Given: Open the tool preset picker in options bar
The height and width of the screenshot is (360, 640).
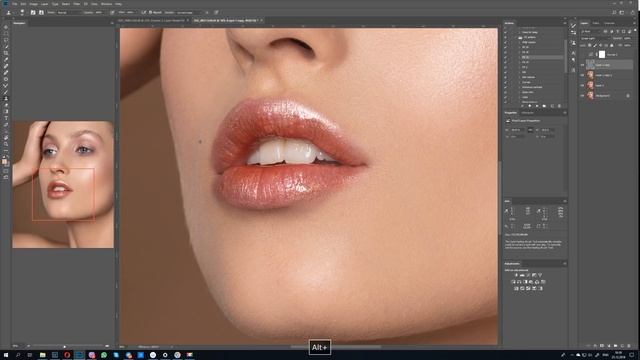Looking at the screenshot, I should click(x=9, y=13).
